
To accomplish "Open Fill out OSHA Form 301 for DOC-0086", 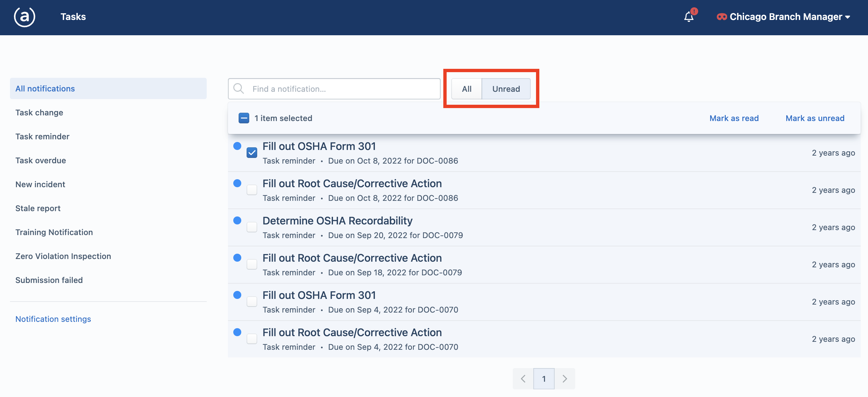I will (x=319, y=146).
